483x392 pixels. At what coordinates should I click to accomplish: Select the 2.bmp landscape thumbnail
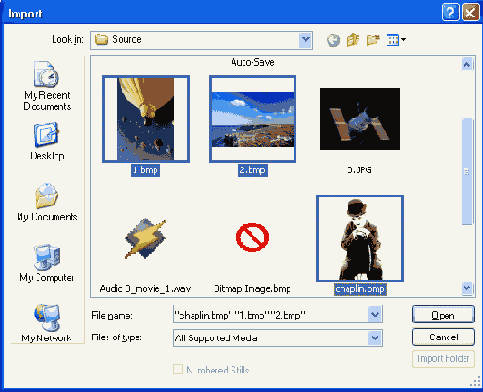pos(252,119)
